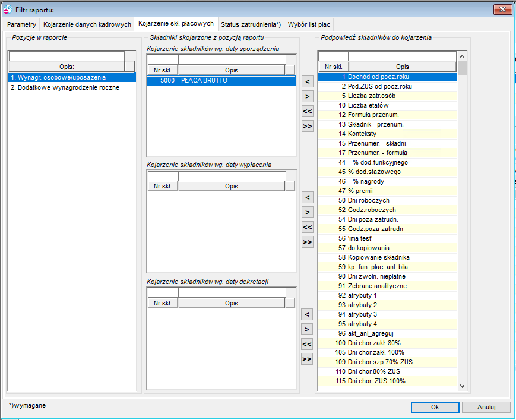Select component 96 akt_anl_agreguj
The height and width of the screenshot is (420, 516).
(388, 333)
